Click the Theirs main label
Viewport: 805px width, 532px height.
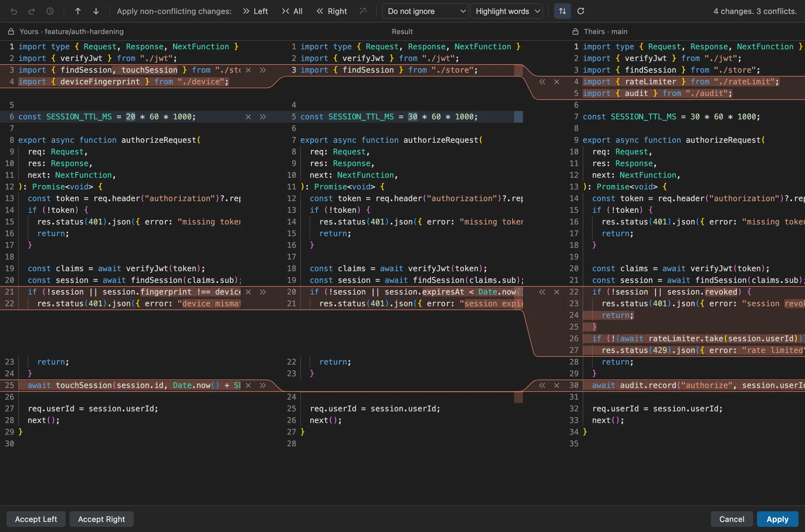pos(605,31)
